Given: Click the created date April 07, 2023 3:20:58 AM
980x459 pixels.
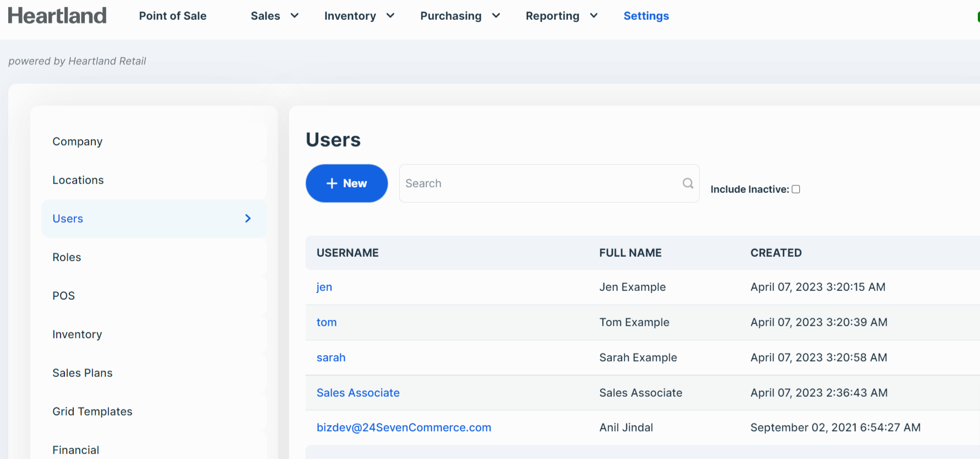Looking at the screenshot, I should click(819, 358).
